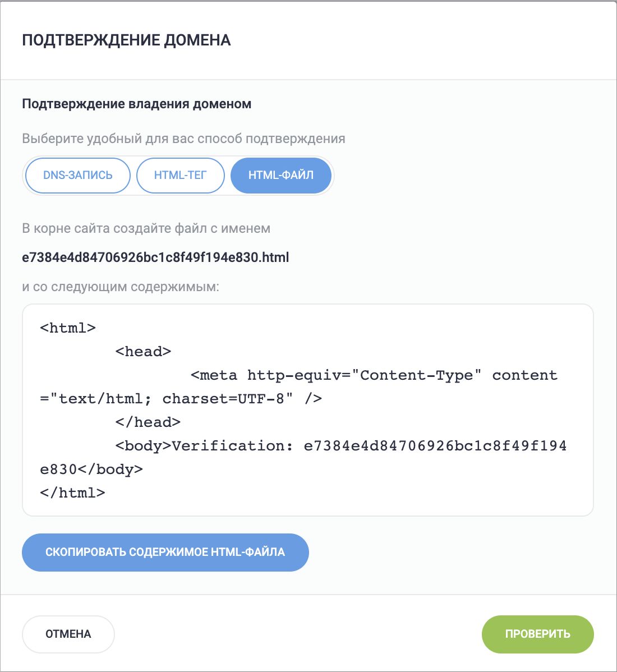Image resolution: width=617 pixels, height=672 pixels.
Task: Click the charset=UTF-8 code line
Action: click(181, 399)
